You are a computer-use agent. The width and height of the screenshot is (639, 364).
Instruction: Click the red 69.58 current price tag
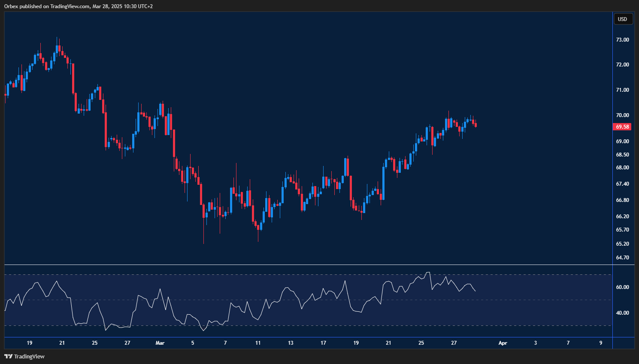pyautogui.click(x=622, y=127)
